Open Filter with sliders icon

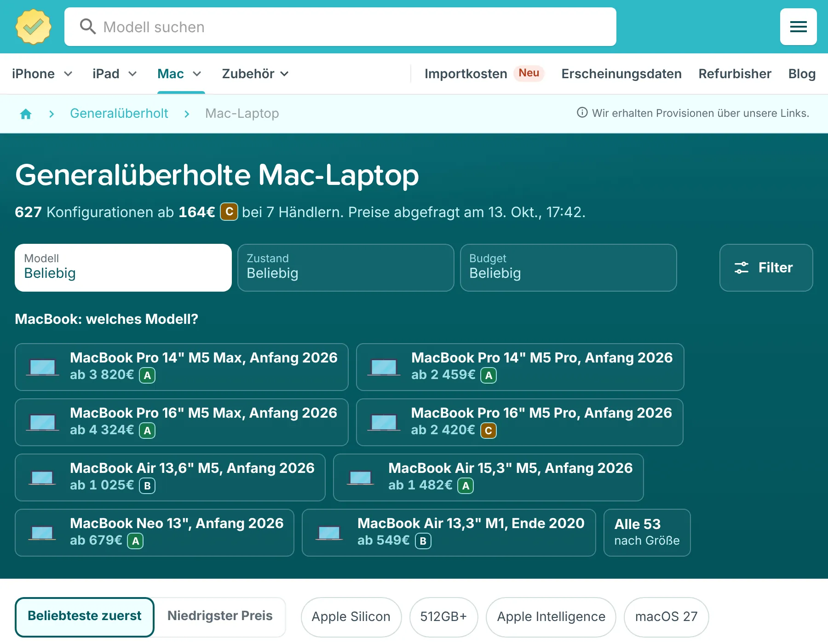[766, 268]
